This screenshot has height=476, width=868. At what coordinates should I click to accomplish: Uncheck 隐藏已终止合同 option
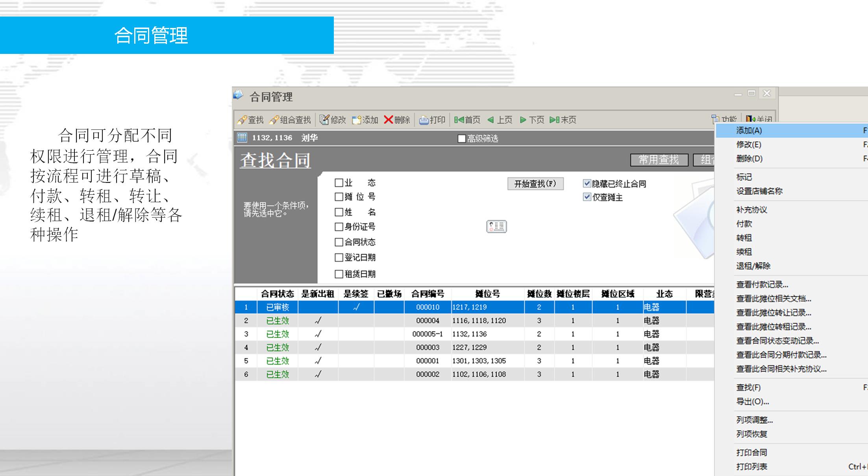coord(587,184)
